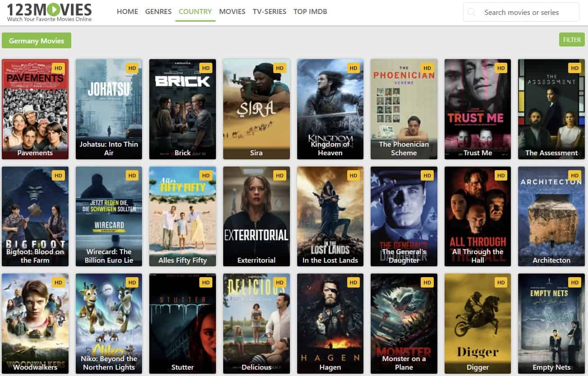Screen dimensions: 588x376
Task: Open the Stutter movie poster
Action: coord(183,323)
